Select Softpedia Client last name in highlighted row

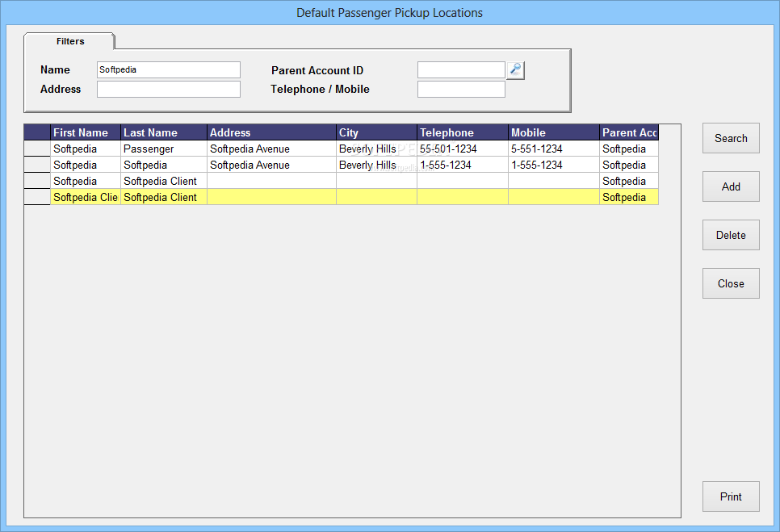(164, 197)
